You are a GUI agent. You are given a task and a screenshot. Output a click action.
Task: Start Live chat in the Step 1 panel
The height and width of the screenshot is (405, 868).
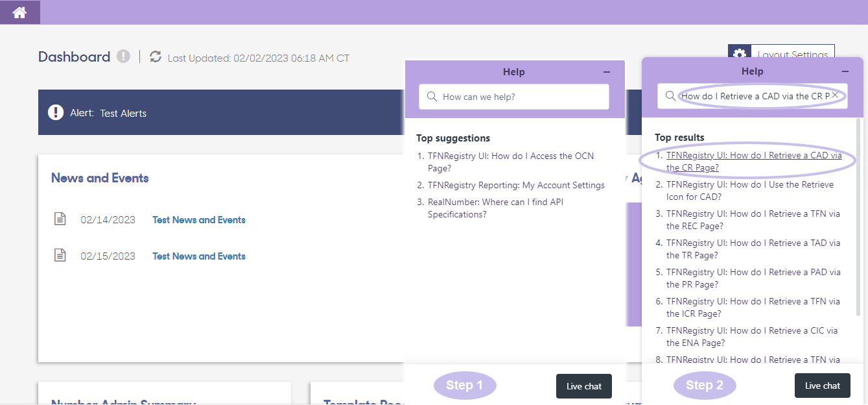(x=584, y=386)
